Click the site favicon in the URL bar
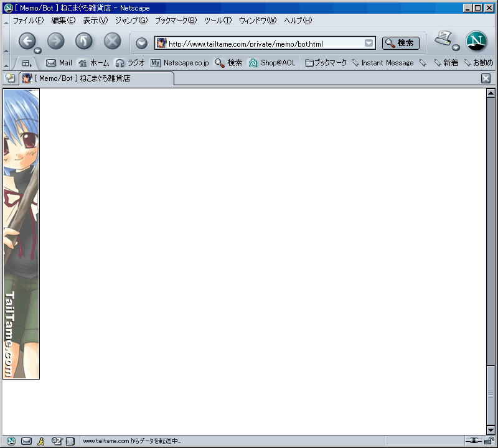498x448 pixels. [162, 43]
